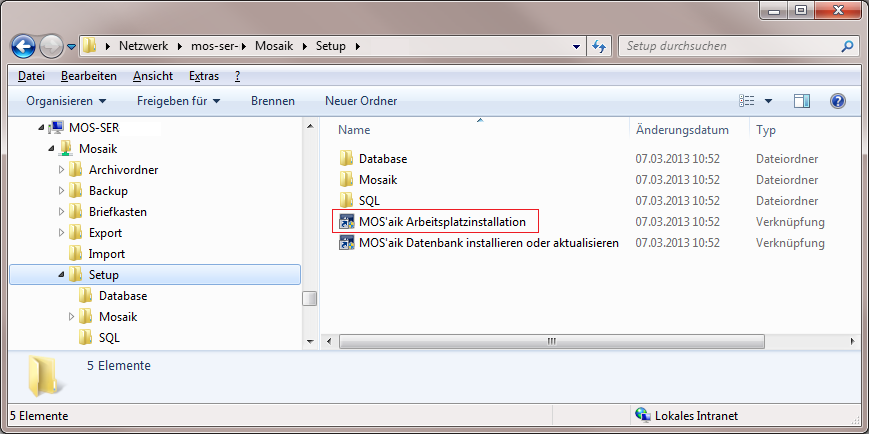Expand the Archivordner tree node
Screen dimensions: 869x434
(61, 170)
